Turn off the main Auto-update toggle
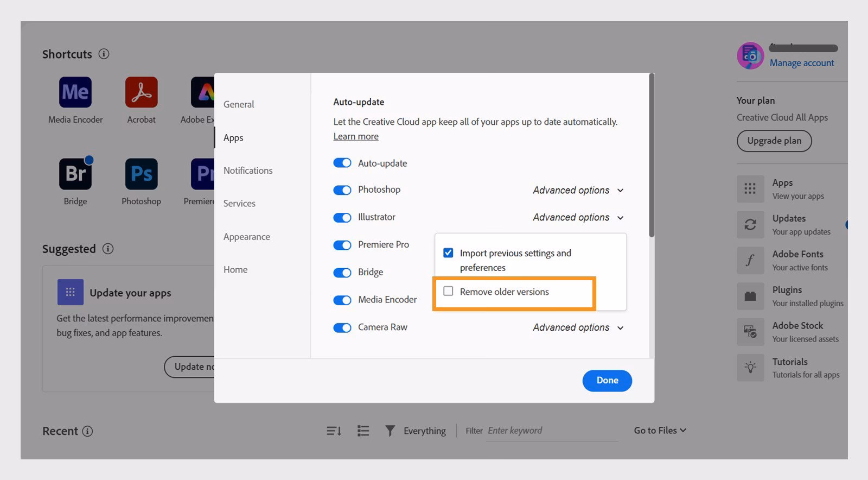 342,163
